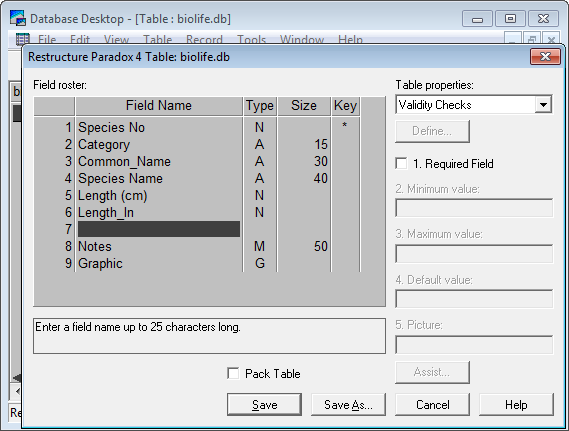Click the Field Name column header
This screenshot has width=569, height=431.
coord(159,106)
